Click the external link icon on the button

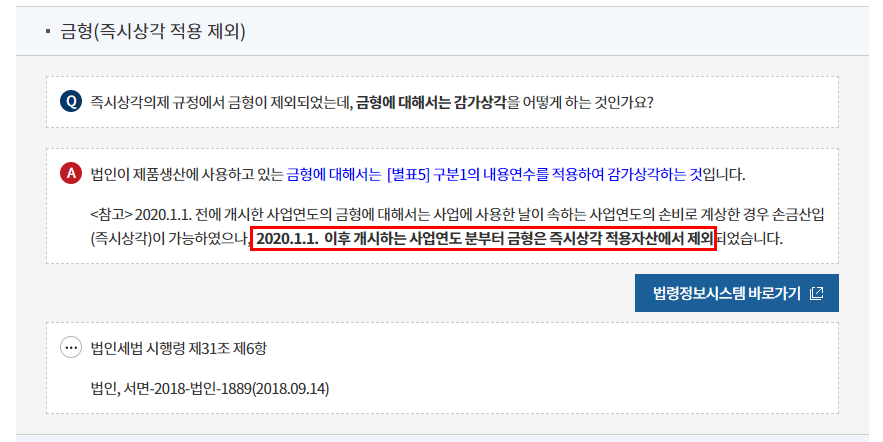click(x=817, y=293)
